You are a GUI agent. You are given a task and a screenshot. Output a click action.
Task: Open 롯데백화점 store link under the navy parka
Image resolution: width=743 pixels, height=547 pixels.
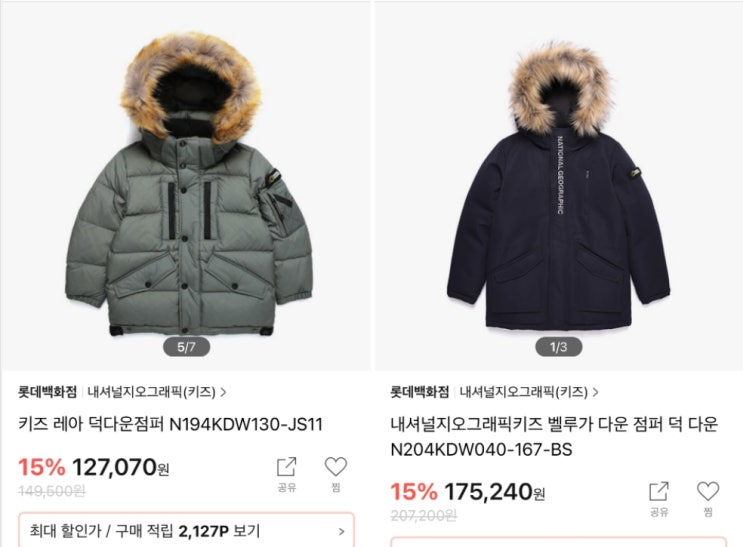(x=419, y=392)
